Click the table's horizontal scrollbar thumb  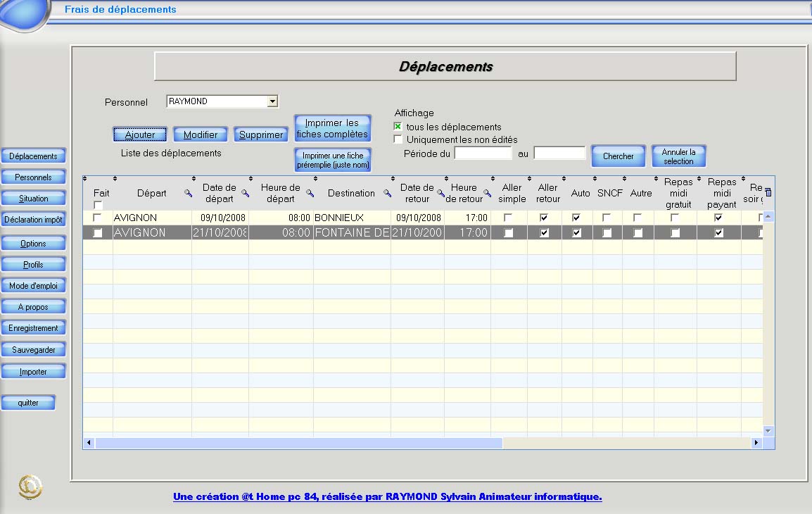(298, 443)
